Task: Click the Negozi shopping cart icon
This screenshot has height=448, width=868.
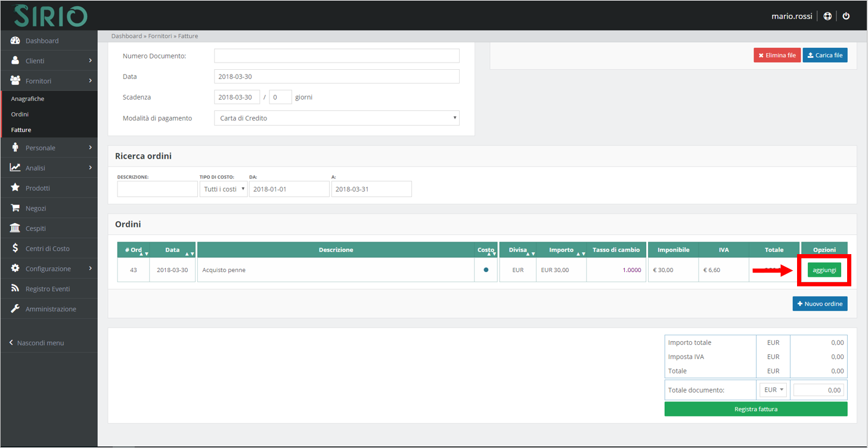Action: pyautogui.click(x=15, y=208)
